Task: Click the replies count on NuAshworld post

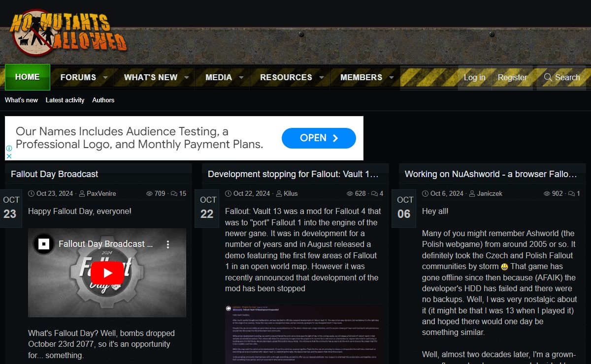Action: (574, 193)
